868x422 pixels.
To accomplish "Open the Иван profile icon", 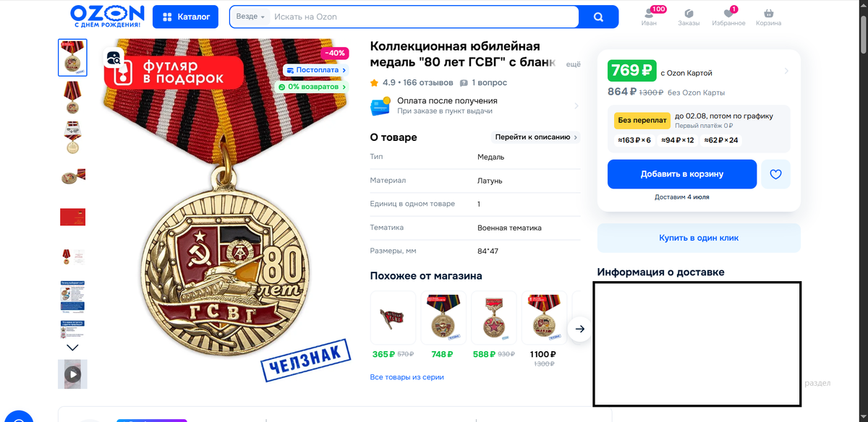I will pyautogui.click(x=649, y=14).
